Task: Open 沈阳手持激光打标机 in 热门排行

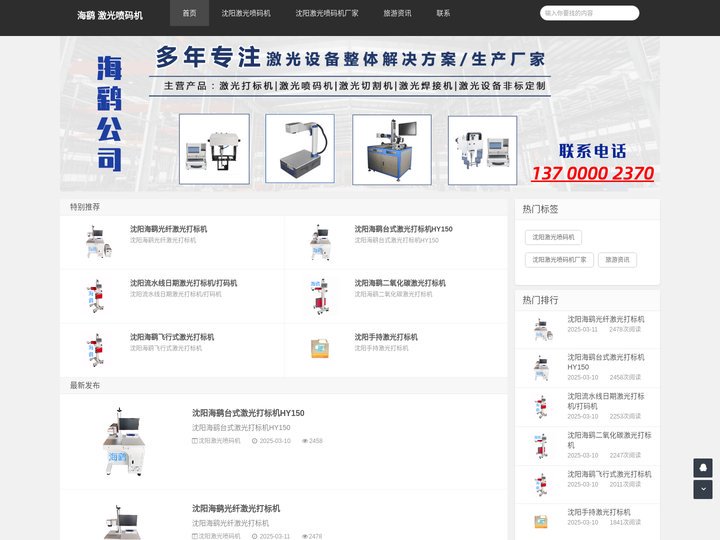Action: point(599,512)
